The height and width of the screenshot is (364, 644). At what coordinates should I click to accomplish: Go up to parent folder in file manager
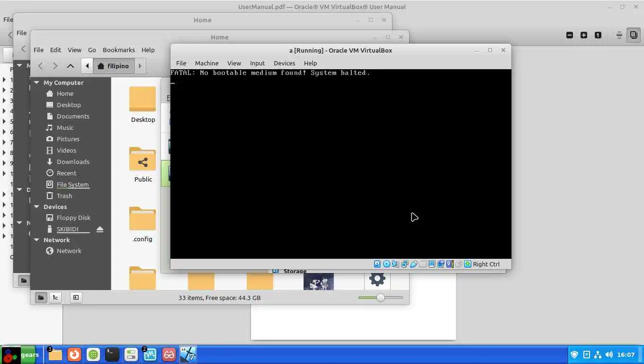(70, 66)
